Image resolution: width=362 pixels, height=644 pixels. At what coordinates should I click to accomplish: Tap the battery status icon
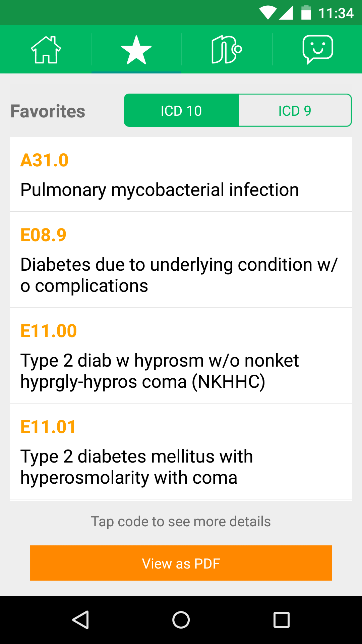[306, 13]
